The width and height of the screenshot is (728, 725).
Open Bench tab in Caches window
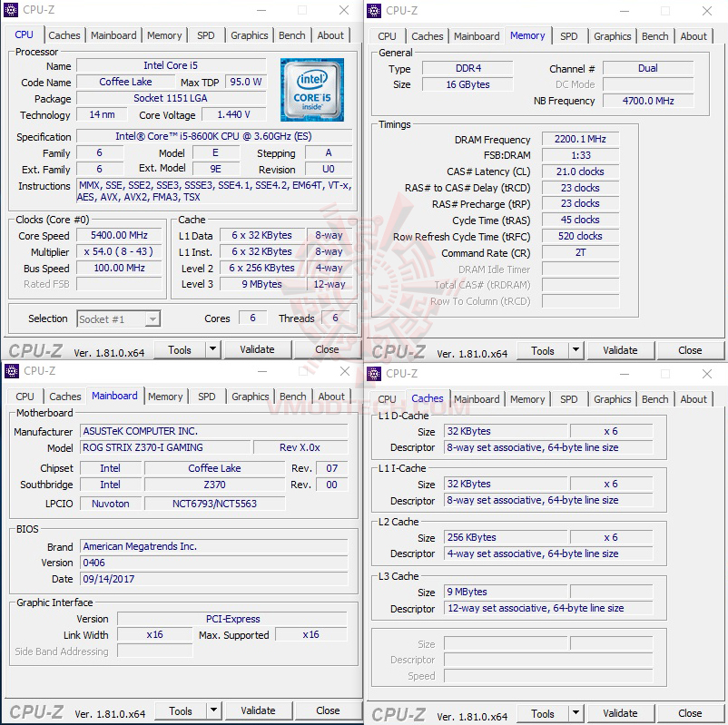(x=655, y=399)
